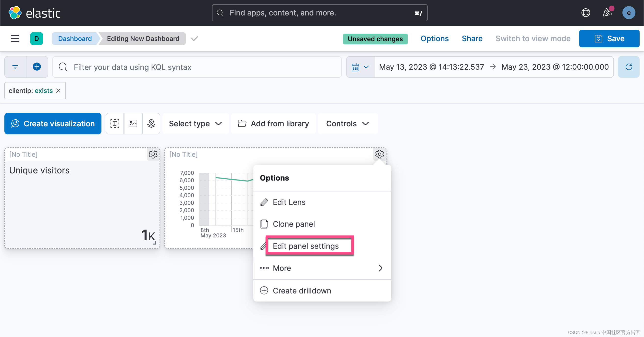Click Create visualization button

[53, 124]
